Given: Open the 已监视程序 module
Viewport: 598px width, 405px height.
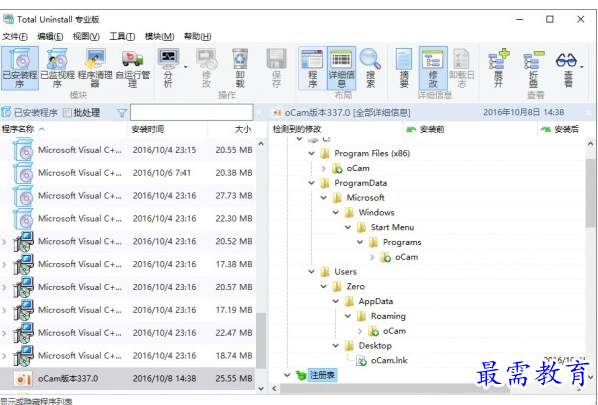Looking at the screenshot, I should point(57,68).
